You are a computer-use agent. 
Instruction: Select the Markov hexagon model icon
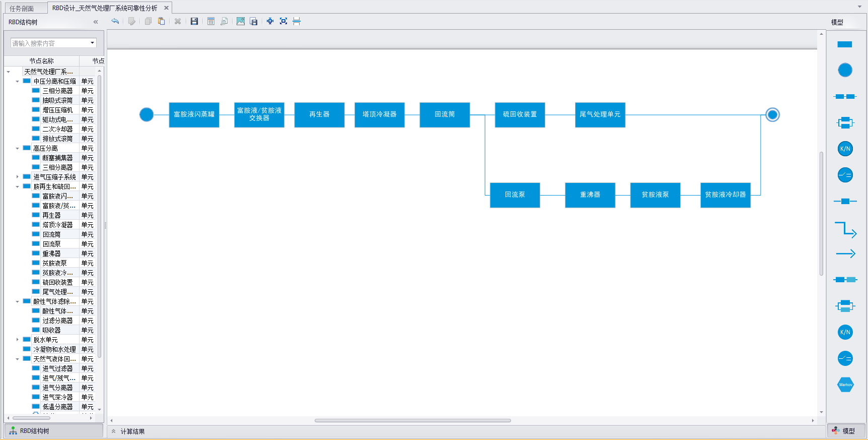coord(845,385)
